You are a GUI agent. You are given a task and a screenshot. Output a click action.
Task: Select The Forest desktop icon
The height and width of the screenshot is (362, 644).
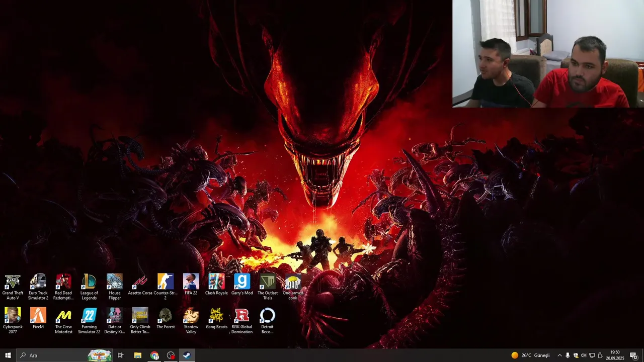(x=166, y=319)
